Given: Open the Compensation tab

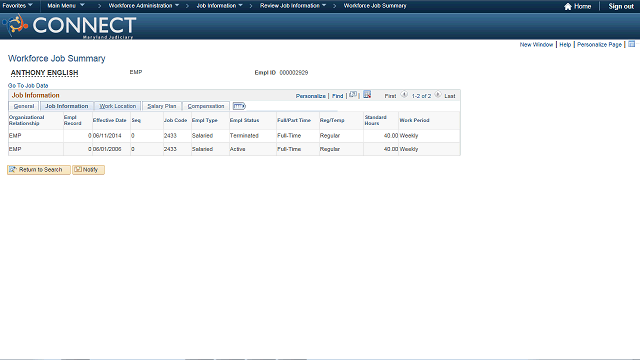Looking at the screenshot, I should [206, 106].
